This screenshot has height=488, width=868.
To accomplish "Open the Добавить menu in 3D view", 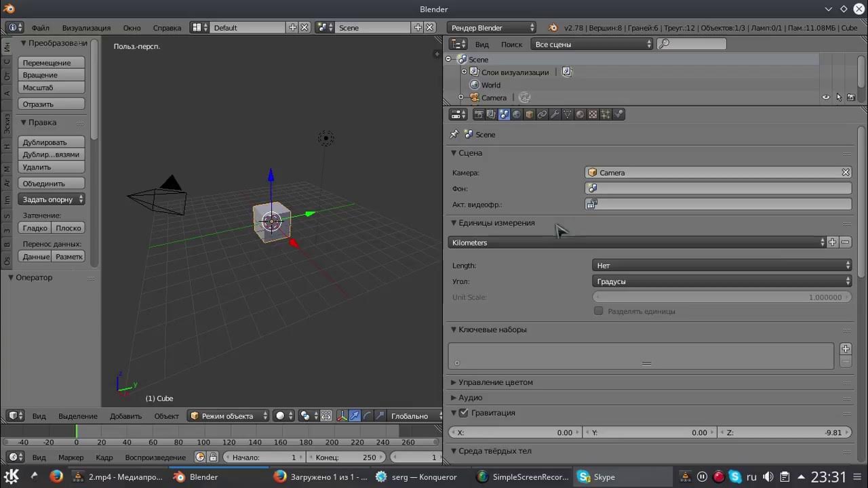I will [x=125, y=416].
